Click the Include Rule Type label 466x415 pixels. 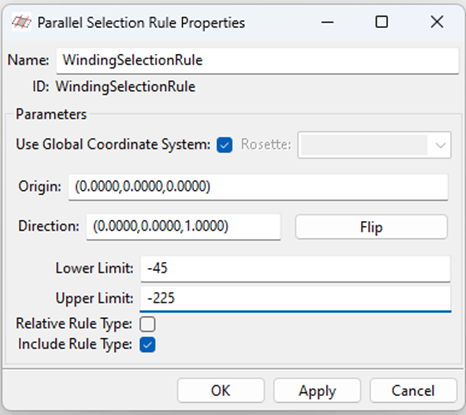(75, 344)
